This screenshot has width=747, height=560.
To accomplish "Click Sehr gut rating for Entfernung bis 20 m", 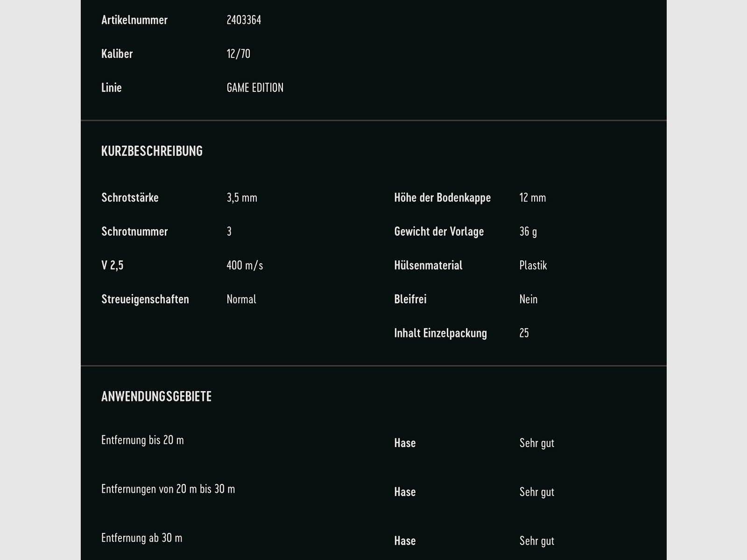I will (x=537, y=443).
